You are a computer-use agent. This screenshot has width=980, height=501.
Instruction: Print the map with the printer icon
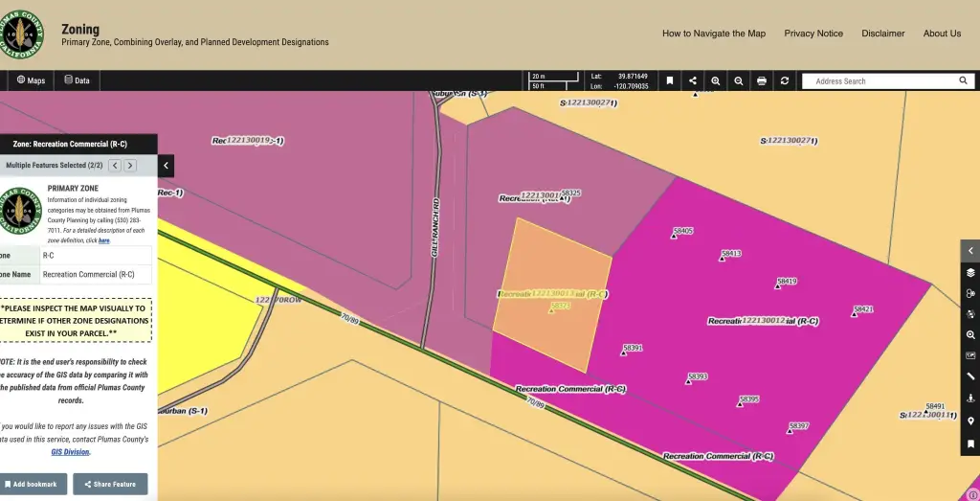[762, 81]
